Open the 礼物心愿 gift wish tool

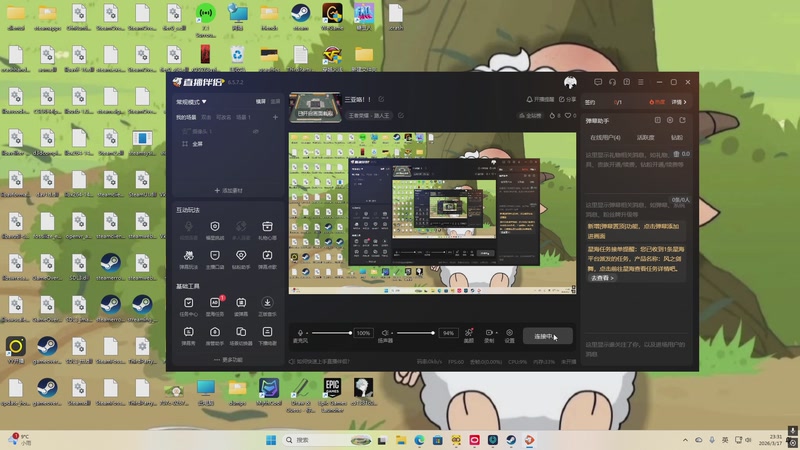click(267, 230)
